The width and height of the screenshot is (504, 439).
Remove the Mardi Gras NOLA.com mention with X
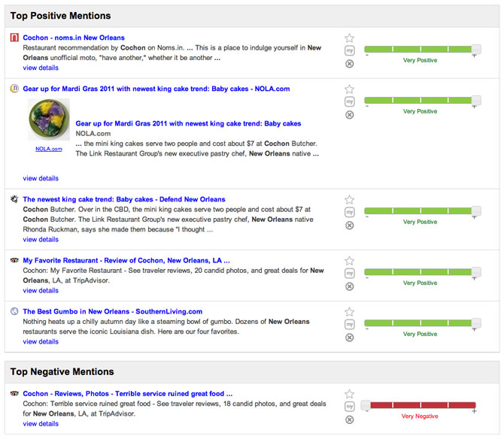pyautogui.click(x=349, y=115)
